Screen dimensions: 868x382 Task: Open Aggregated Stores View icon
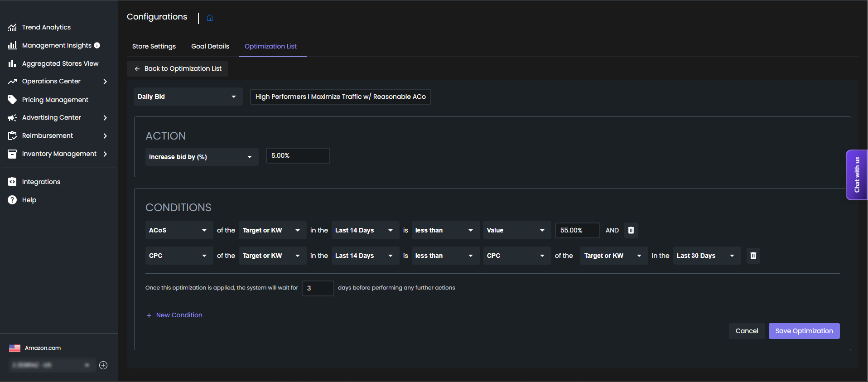tap(12, 63)
